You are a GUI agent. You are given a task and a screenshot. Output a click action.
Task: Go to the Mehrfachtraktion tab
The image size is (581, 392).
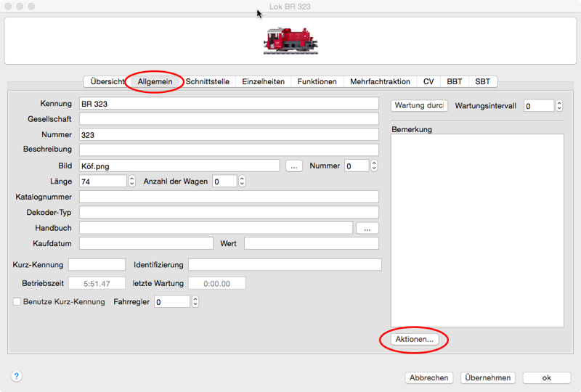380,81
